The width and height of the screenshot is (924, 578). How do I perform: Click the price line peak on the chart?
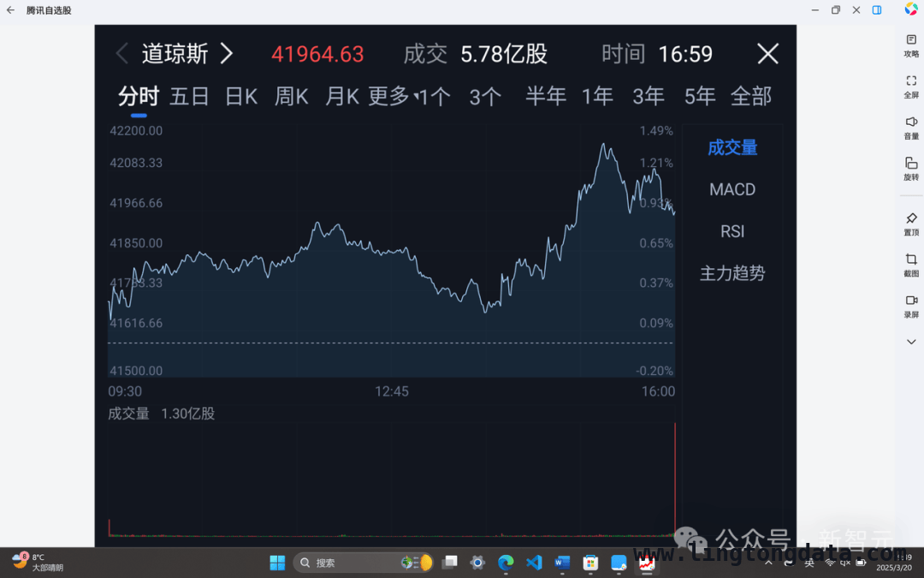[x=603, y=145]
